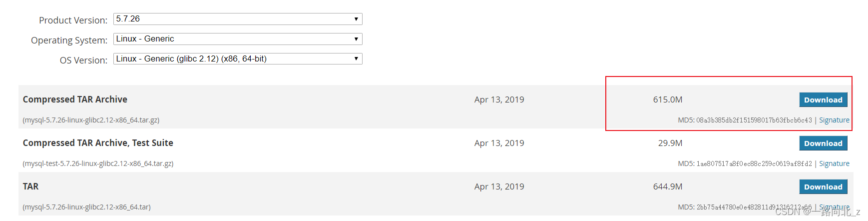Download the 644.9M TAR file
The height and width of the screenshot is (221, 868).
tap(823, 187)
